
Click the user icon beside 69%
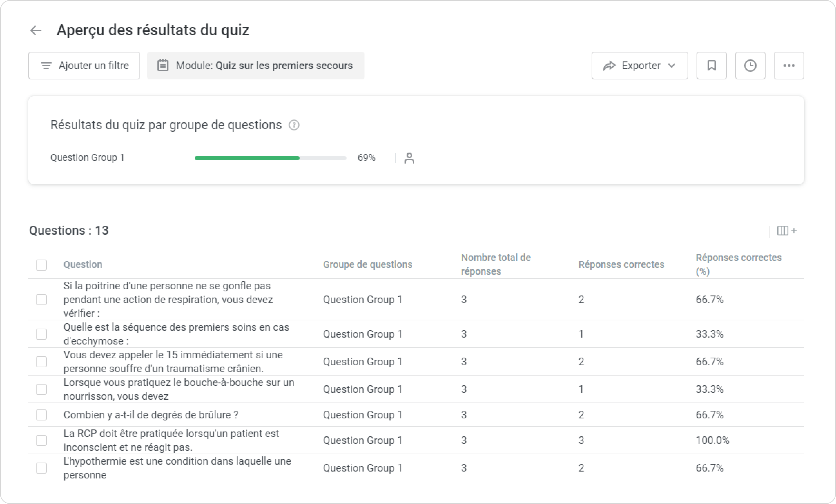(409, 158)
